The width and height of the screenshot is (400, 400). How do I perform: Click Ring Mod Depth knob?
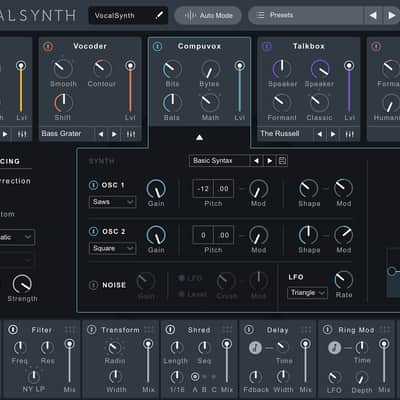click(x=361, y=378)
